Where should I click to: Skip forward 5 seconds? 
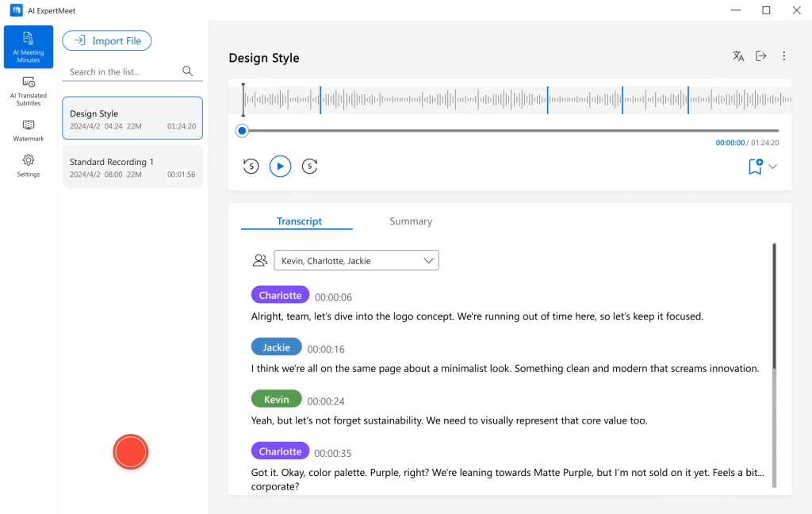click(x=310, y=166)
